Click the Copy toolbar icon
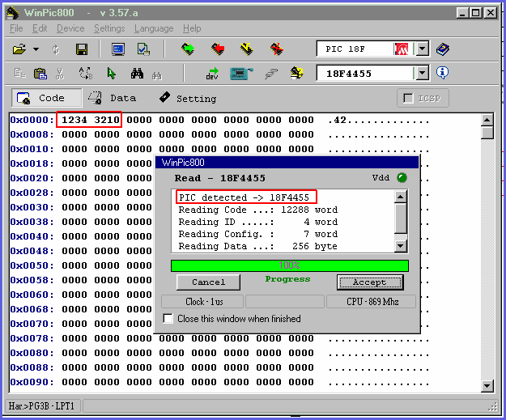The height and width of the screenshot is (420, 506). coord(20,74)
